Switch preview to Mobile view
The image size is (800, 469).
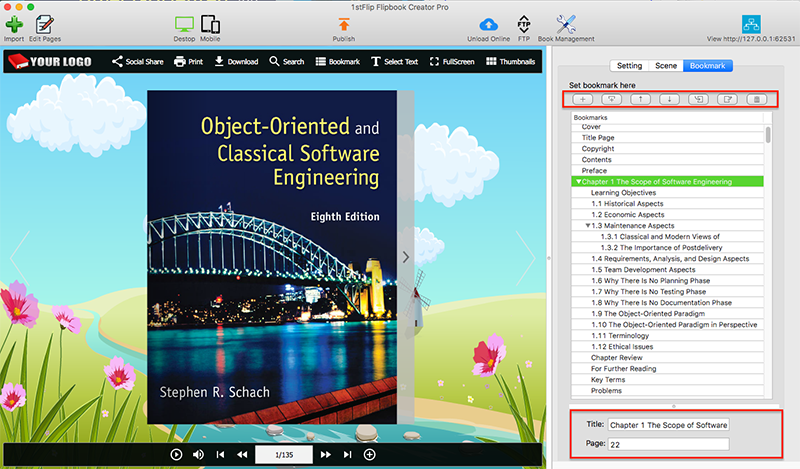(x=210, y=24)
